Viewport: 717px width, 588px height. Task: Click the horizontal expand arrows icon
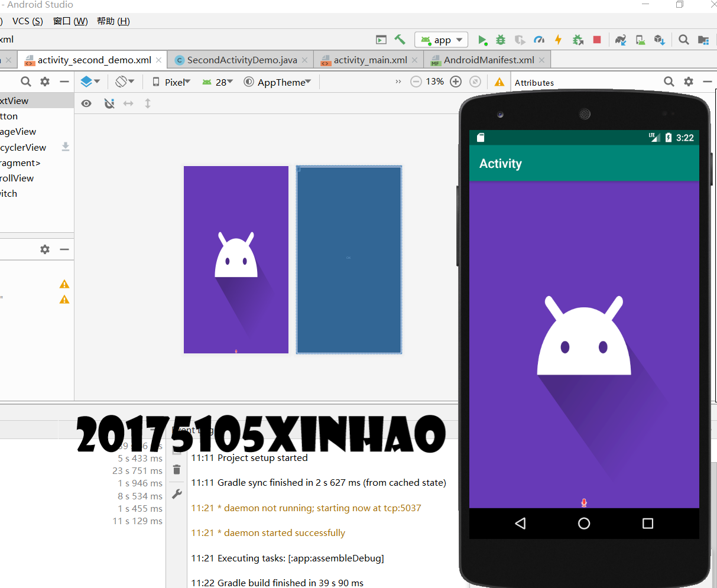click(x=128, y=103)
